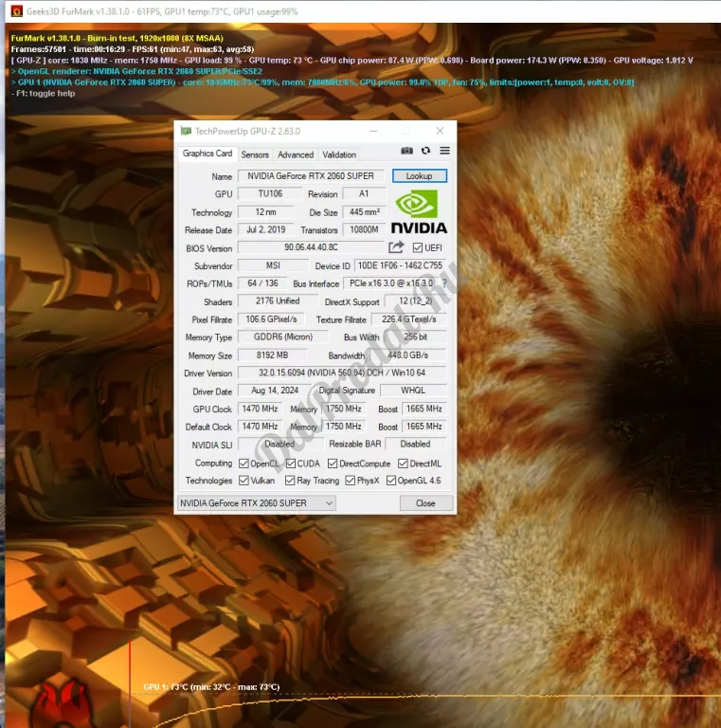Image resolution: width=721 pixels, height=728 pixels.
Task: Take a GPU-Z screenshot with camera icon
Action: coord(406,151)
